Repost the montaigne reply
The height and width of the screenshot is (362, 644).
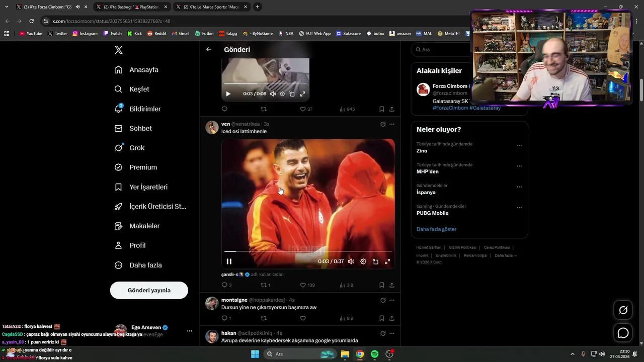click(264, 318)
